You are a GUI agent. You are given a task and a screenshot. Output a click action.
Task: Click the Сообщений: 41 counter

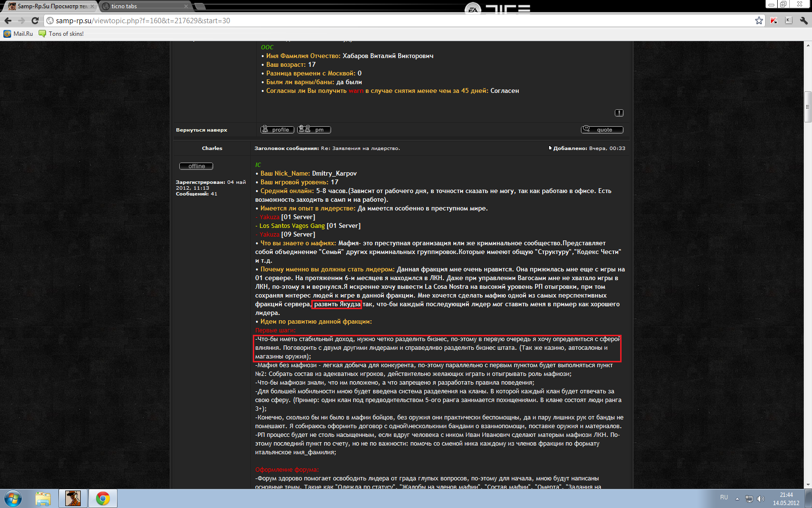197,194
